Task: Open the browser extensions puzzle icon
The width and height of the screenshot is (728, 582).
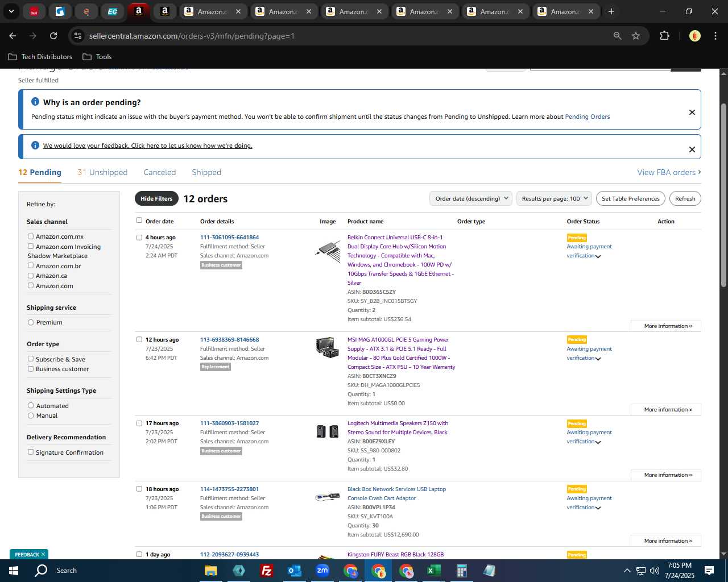Action: (x=664, y=36)
